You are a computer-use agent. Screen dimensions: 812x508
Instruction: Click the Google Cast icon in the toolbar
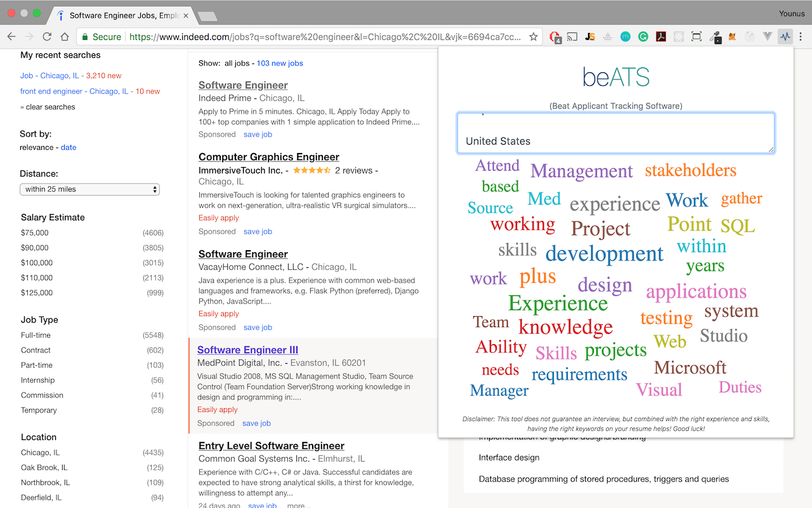pos(572,37)
